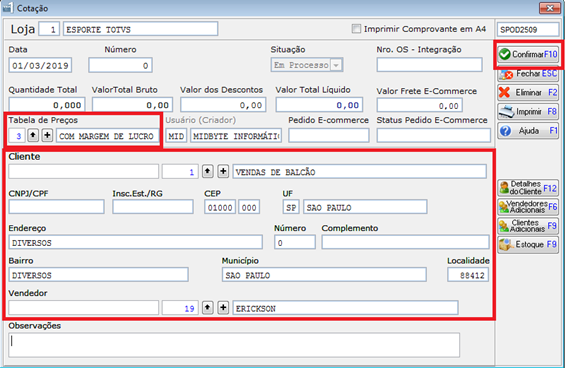Click the Cliente up-arrow lookup button
Viewport: 566px width, 368px height.
pos(207,171)
